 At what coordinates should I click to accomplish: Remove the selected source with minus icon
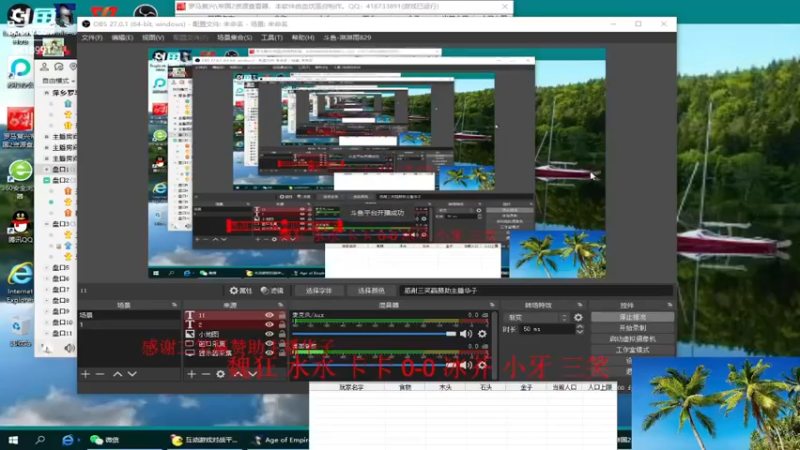click(x=206, y=374)
